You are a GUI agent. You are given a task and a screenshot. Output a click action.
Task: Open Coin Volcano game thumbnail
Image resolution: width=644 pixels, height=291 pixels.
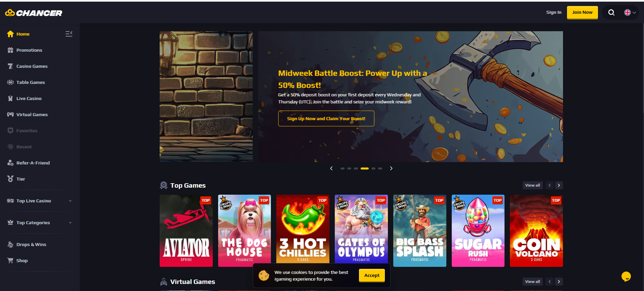point(536,231)
